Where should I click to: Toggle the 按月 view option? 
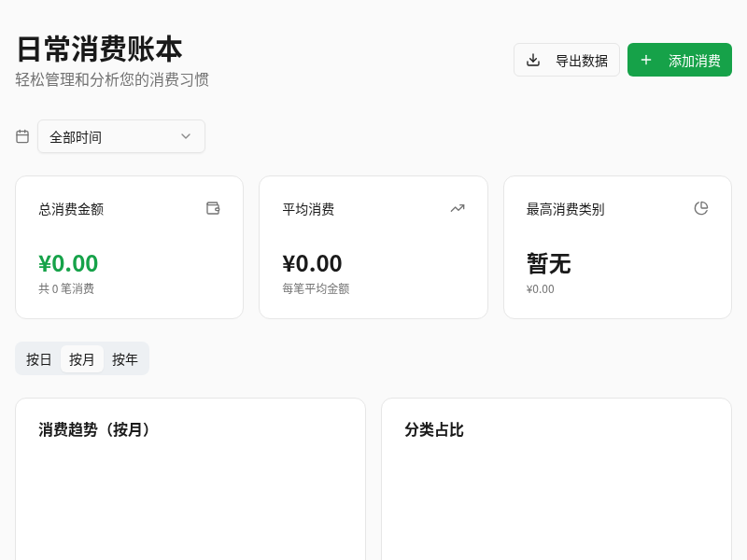(x=82, y=358)
